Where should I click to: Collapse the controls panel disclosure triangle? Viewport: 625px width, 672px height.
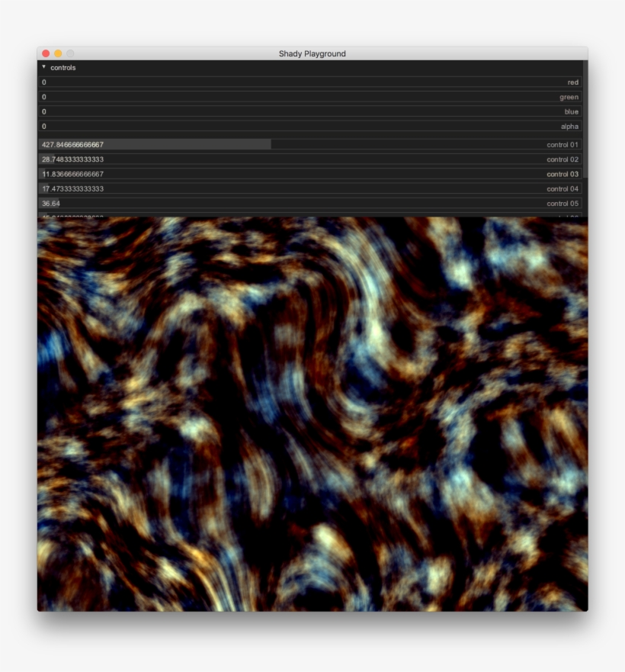44,67
